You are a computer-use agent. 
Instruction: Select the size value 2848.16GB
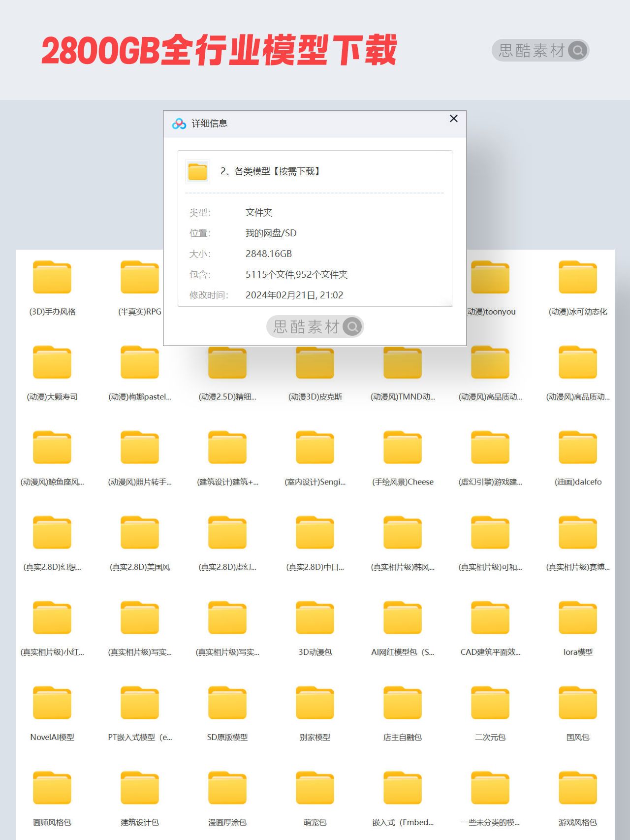coord(269,254)
